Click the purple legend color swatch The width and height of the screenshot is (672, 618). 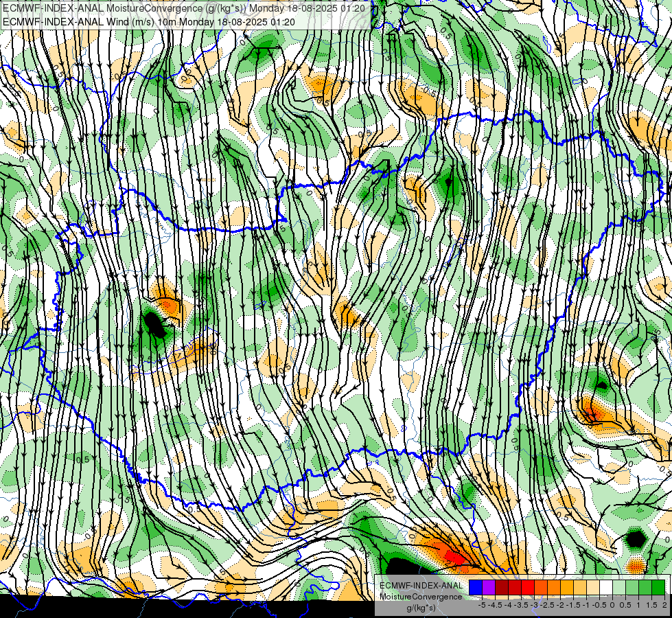[489, 588]
